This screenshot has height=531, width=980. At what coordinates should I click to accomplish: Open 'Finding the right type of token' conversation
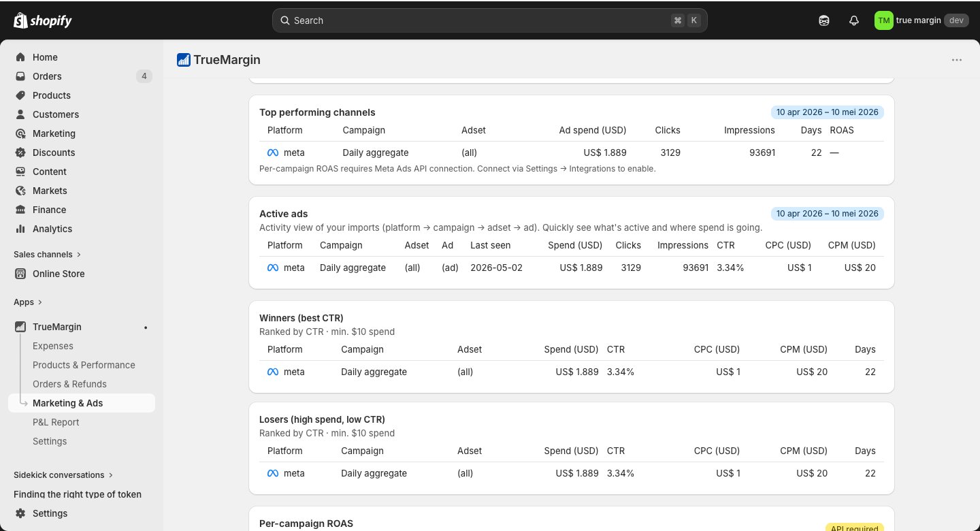tap(78, 494)
